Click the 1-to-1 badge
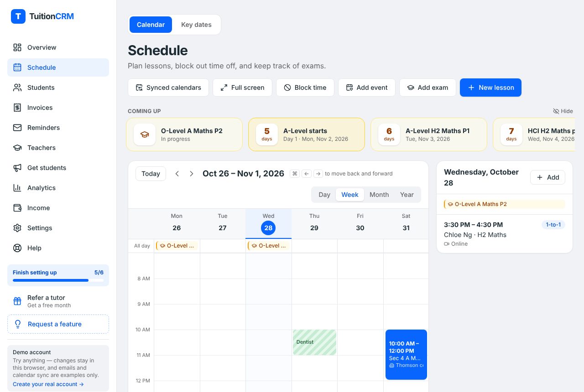The height and width of the screenshot is (392, 584). click(553, 225)
